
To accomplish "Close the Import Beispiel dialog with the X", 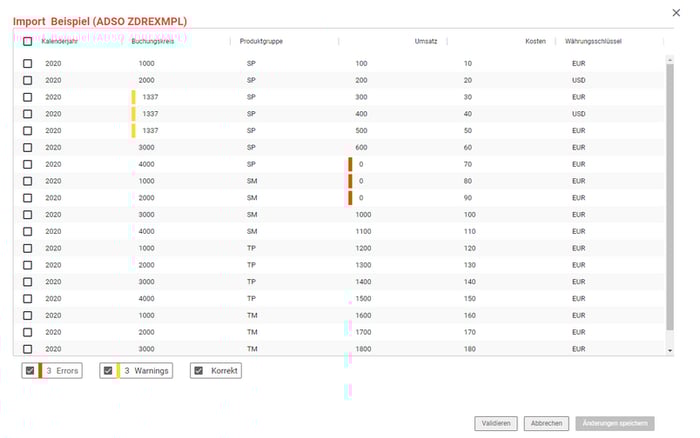I will pyautogui.click(x=676, y=13).
